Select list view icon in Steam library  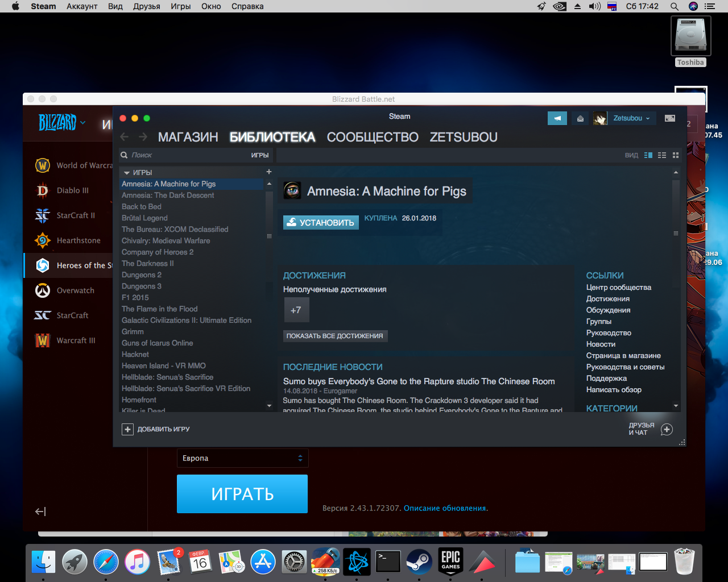tap(662, 155)
